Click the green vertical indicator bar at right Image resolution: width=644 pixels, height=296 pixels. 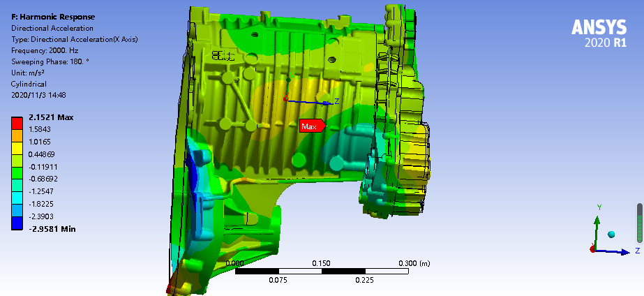click(x=640, y=224)
